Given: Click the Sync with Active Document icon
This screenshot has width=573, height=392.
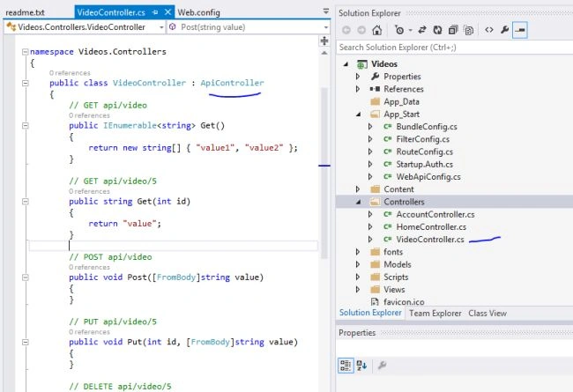Looking at the screenshot, I should coord(422,30).
